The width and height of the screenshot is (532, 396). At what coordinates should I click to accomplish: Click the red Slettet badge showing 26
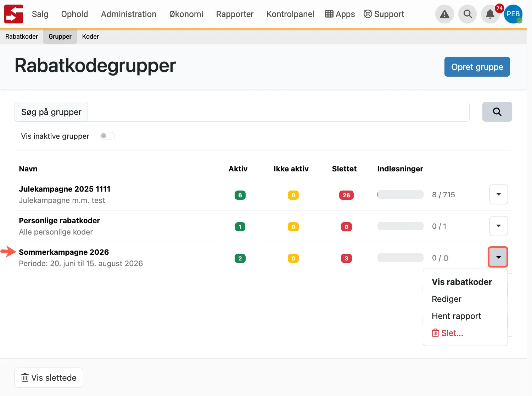coord(346,195)
